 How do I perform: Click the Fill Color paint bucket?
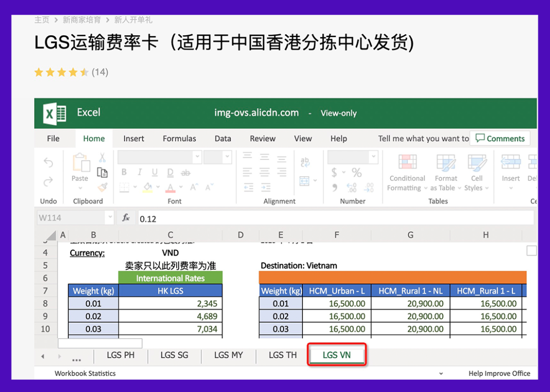click(148, 187)
